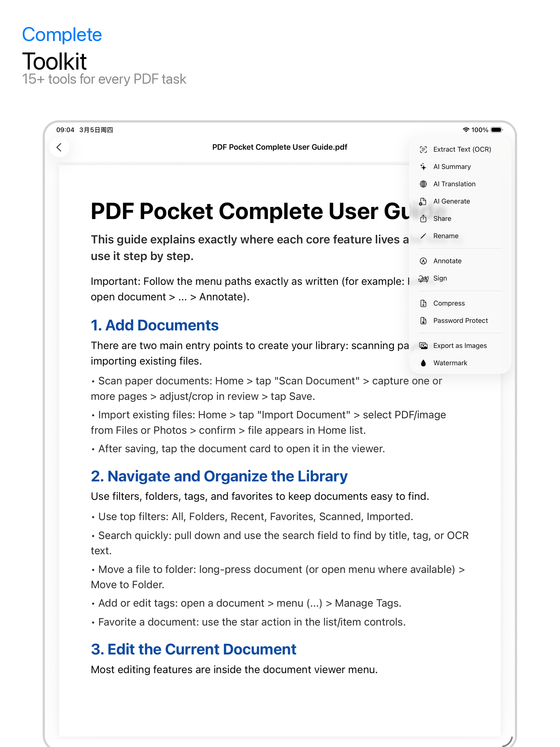Click '2. Navigate and Organize the Library' heading
Image resolution: width=560 pixels, height=747 pixels.
(219, 476)
